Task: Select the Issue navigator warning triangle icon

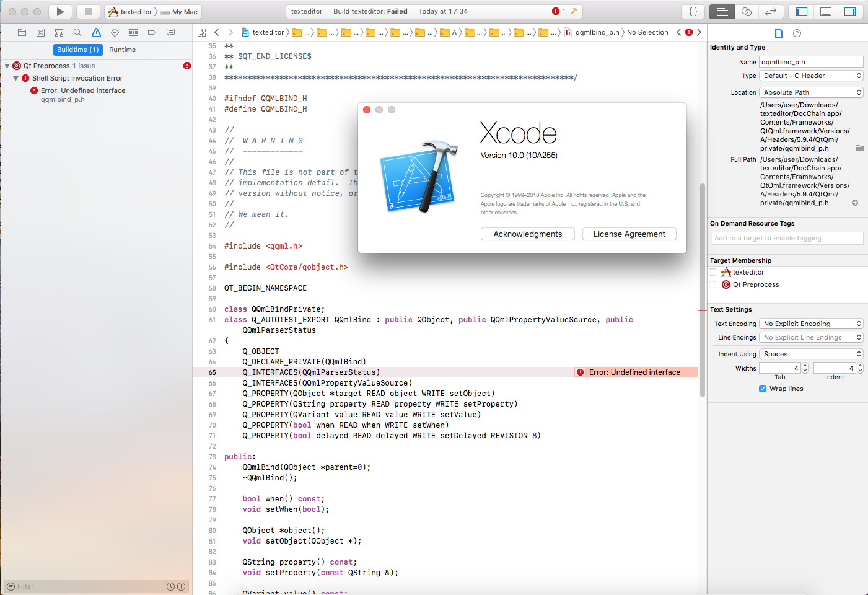Action: [x=96, y=32]
